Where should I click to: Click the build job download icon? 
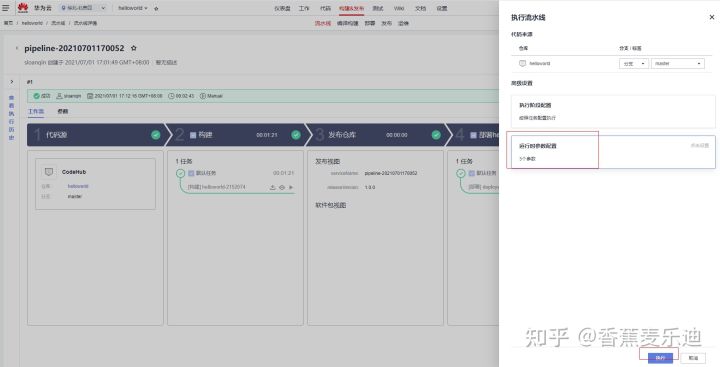coord(272,187)
